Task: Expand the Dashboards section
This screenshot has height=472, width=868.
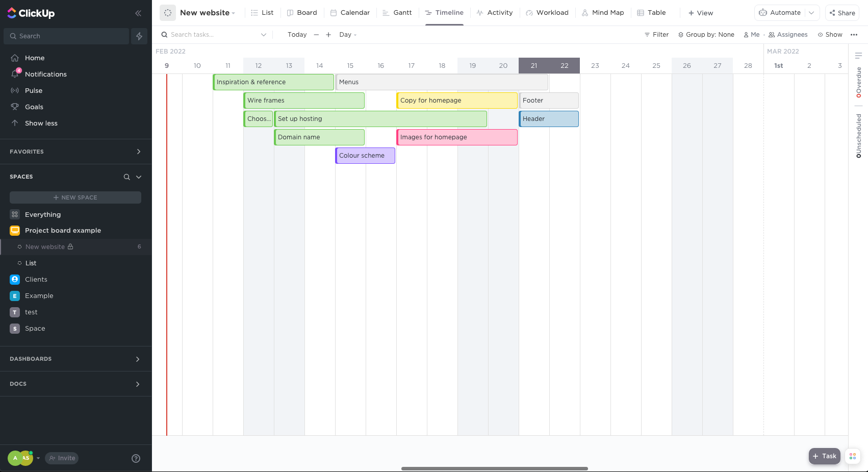Action: click(x=138, y=359)
